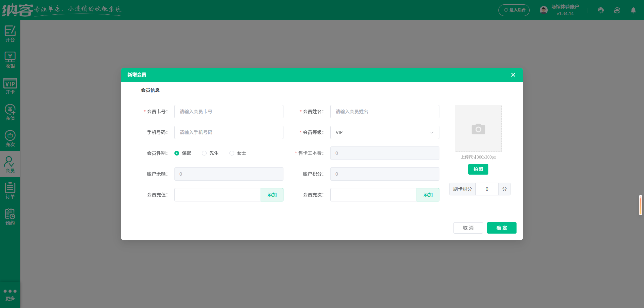Click the 会员卡号 input field
Image resolution: width=644 pixels, height=308 pixels.
(x=229, y=112)
